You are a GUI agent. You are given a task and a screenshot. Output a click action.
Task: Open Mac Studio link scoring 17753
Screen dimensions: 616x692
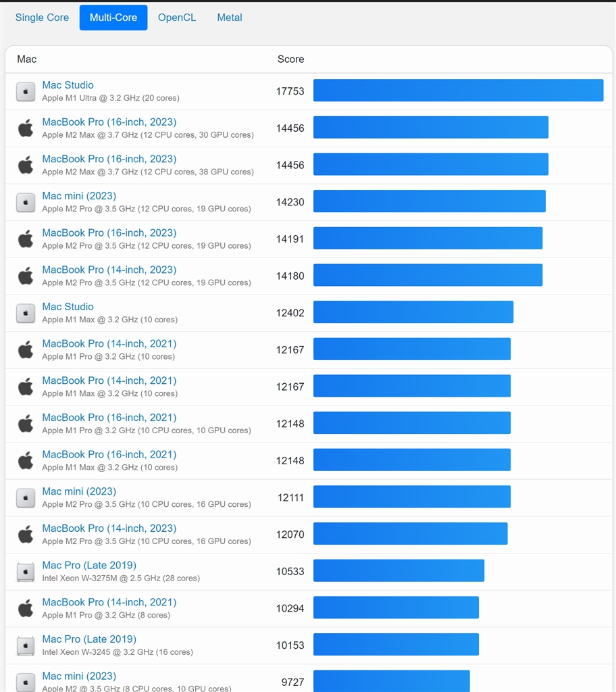[x=68, y=85]
